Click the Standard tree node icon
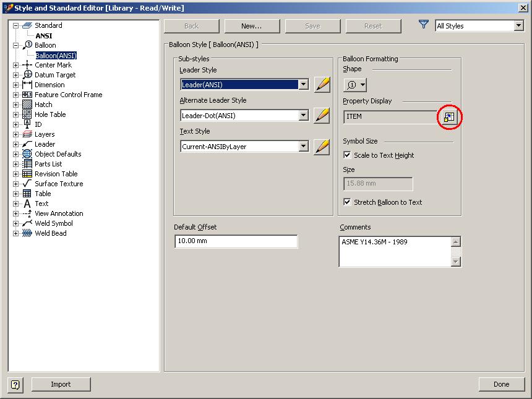This screenshot has width=532, height=399. (27, 25)
